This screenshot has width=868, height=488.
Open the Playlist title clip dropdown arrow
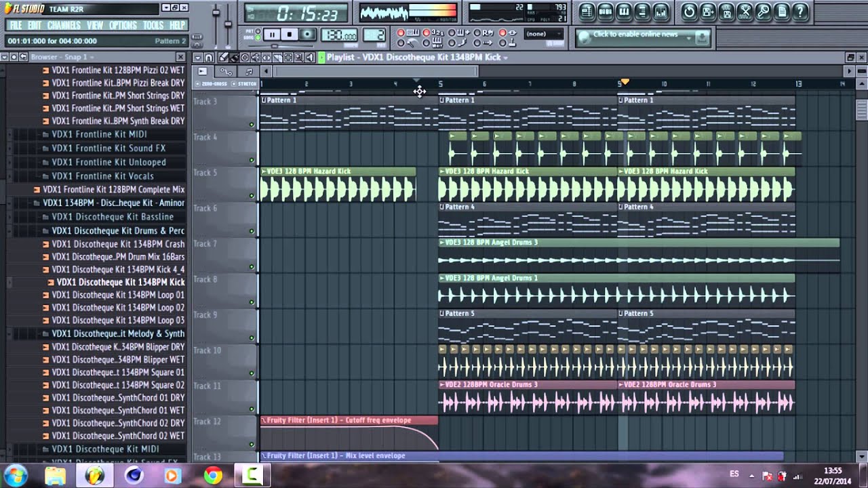pos(505,58)
